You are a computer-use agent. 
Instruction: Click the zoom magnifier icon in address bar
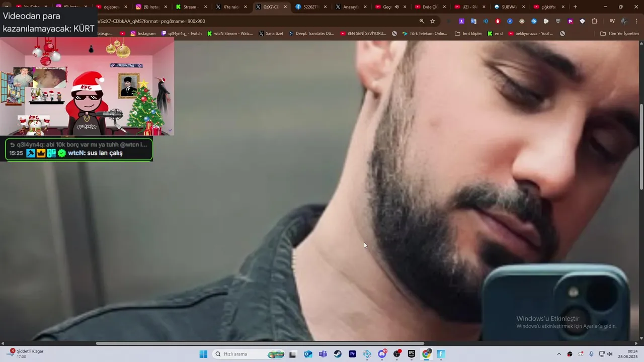click(x=422, y=21)
